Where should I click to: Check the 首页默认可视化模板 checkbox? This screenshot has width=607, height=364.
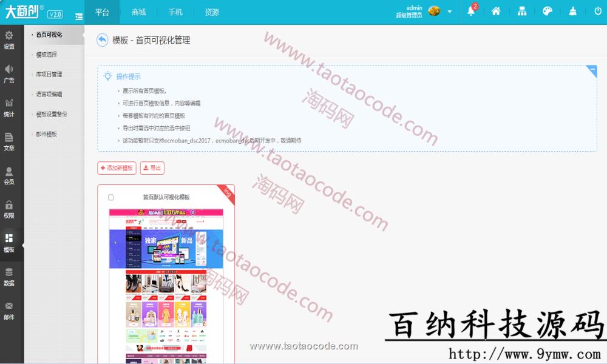(x=111, y=198)
